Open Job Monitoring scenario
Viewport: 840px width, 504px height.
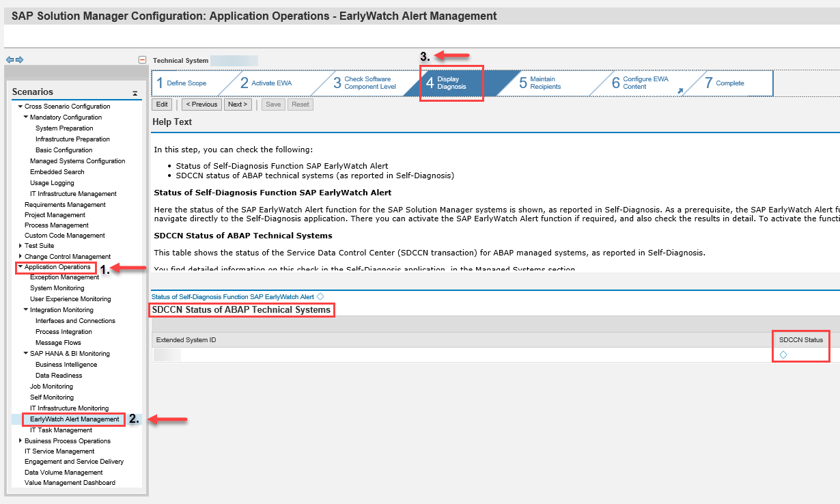[x=51, y=387]
